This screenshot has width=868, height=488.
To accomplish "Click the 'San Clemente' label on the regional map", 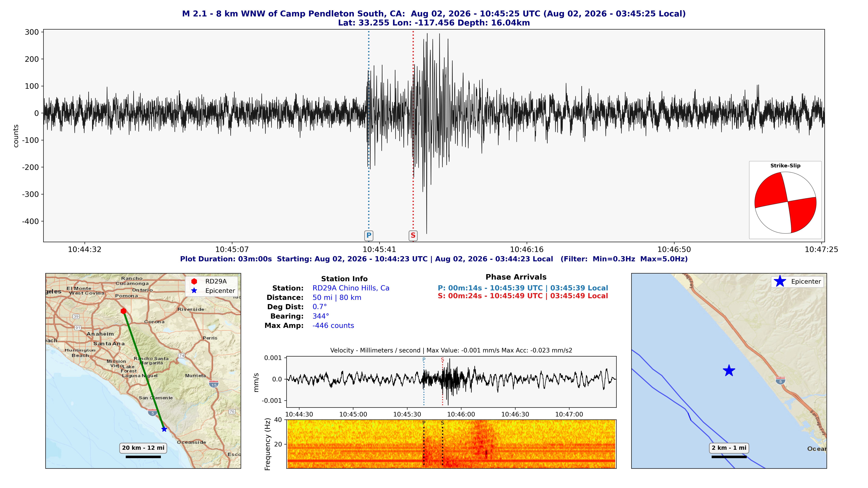I will (x=156, y=398).
